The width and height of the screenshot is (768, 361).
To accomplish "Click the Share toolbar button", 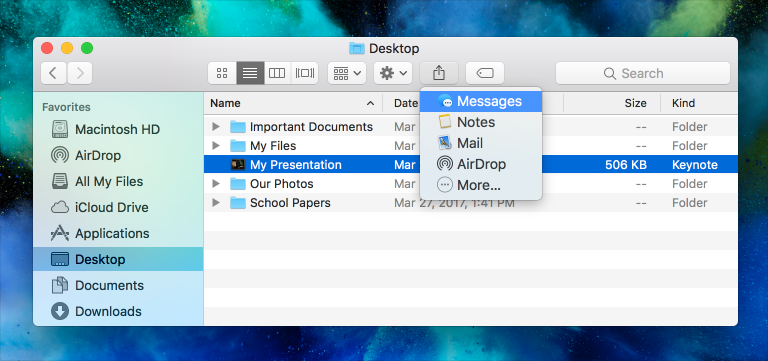I will pyautogui.click(x=439, y=73).
